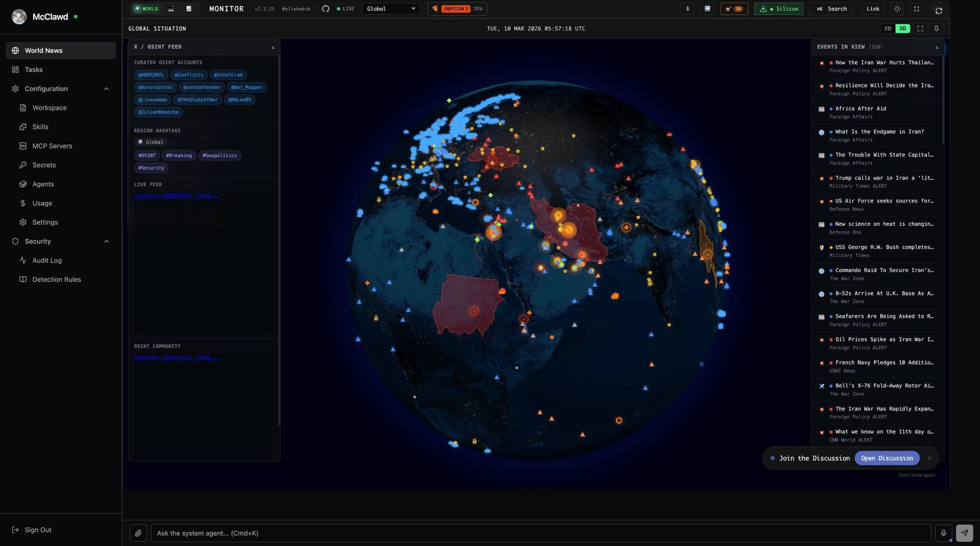Pin the map with the pin icon

pos(936,28)
